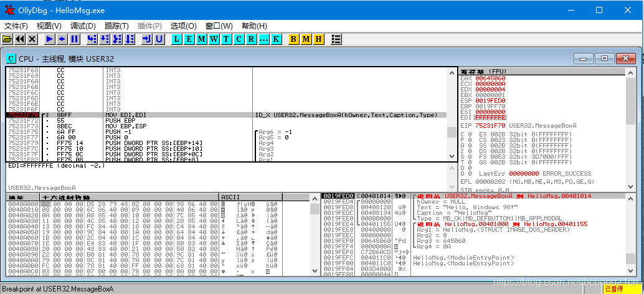Select stack address 0019FED0 in the stack pane

(338, 196)
